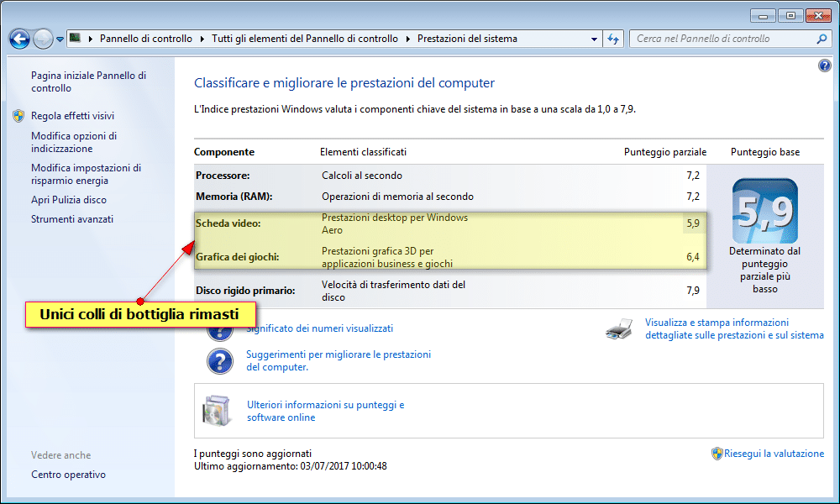Image resolution: width=840 pixels, height=504 pixels.
Task: Select Prestazioni del sistema breadcrumb
Action: pyautogui.click(x=467, y=39)
